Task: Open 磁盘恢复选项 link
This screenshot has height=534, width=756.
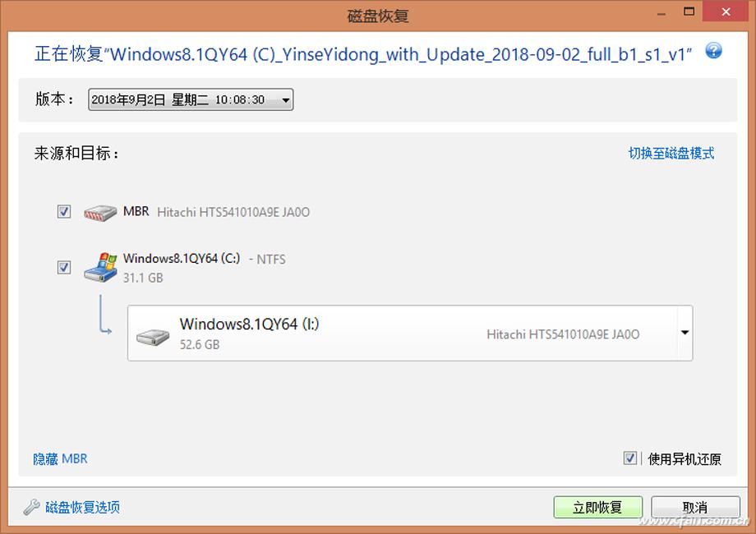Action: click(x=82, y=507)
